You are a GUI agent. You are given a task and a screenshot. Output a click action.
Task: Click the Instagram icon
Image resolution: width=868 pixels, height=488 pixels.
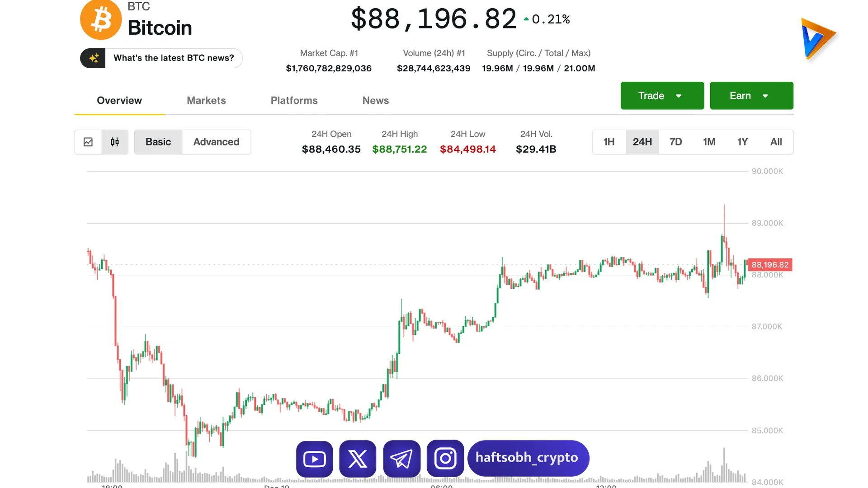click(445, 459)
